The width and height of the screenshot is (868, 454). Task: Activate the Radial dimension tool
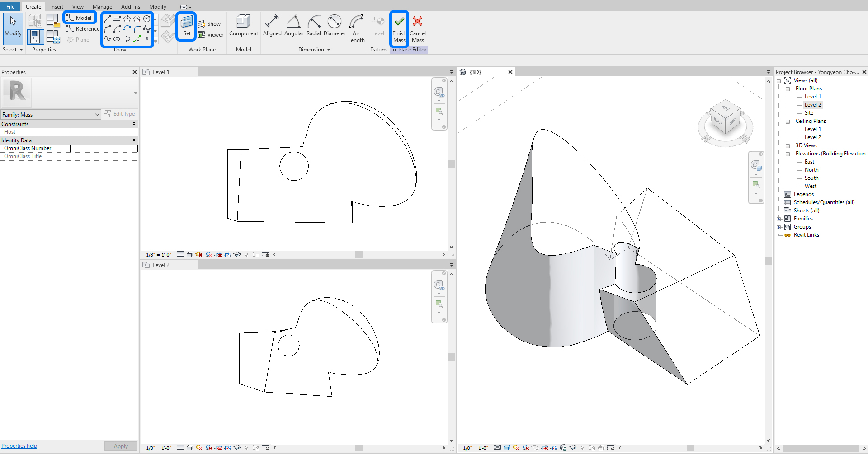tap(314, 26)
